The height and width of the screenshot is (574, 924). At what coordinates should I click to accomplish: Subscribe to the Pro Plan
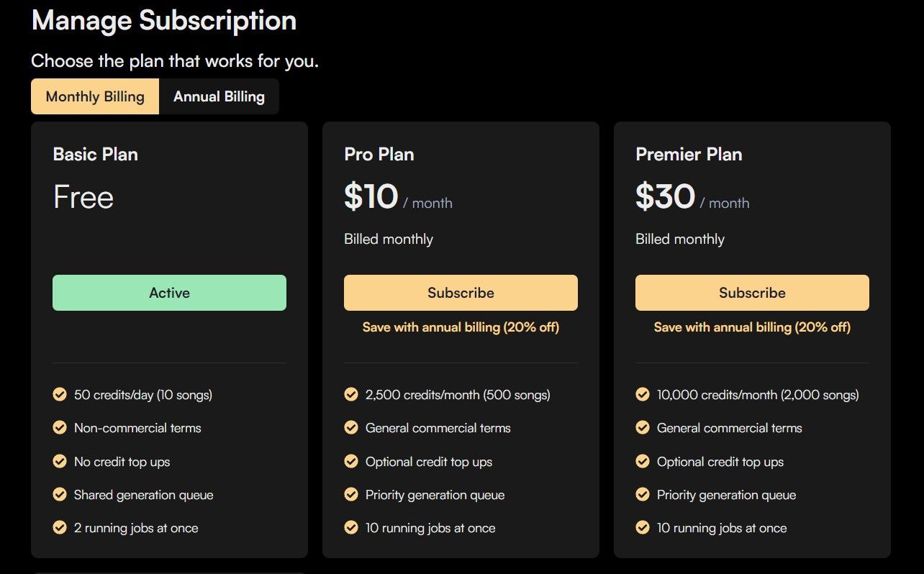(x=461, y=293)
